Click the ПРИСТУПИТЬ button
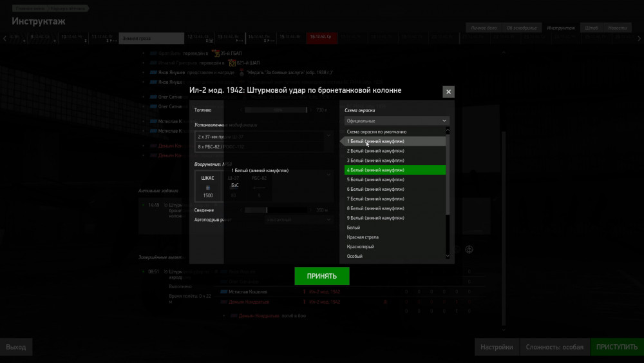Image resolution: width=644 pixels, height=363 pixels. [617, 347]
